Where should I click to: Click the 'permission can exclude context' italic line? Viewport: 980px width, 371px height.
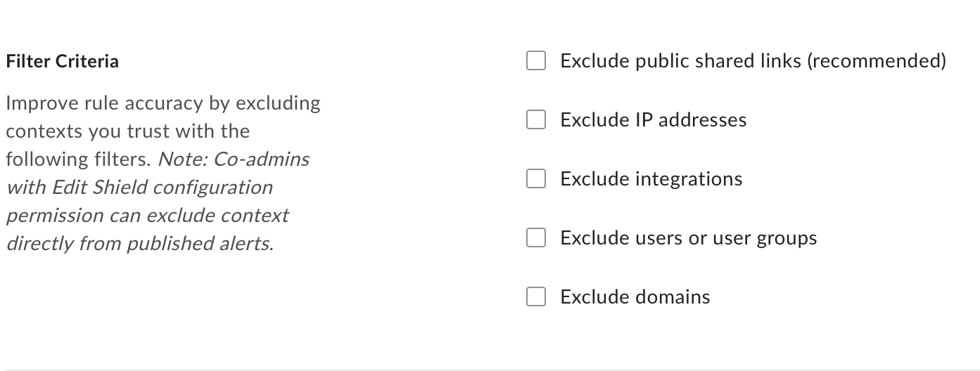pos(147,216)
